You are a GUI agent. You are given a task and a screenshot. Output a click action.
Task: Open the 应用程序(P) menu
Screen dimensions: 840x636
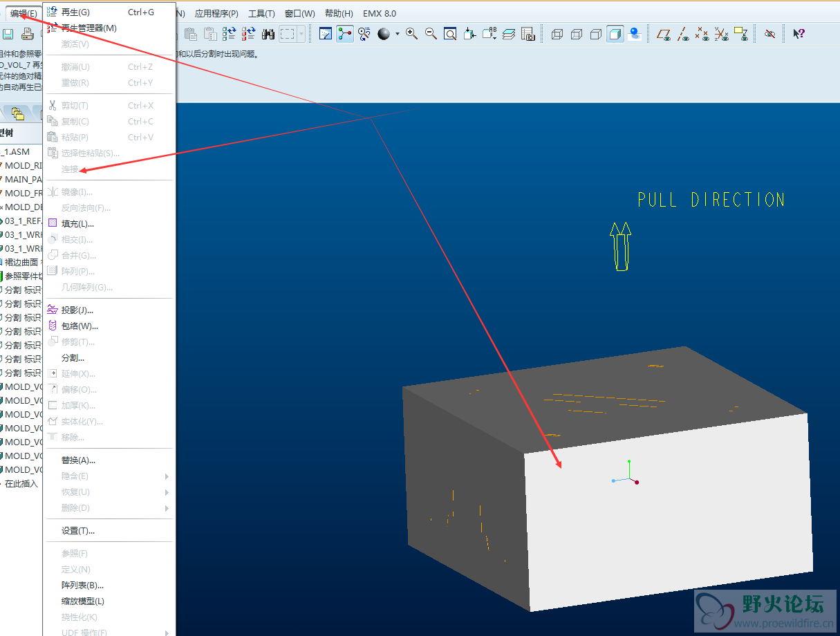[216, 13]
